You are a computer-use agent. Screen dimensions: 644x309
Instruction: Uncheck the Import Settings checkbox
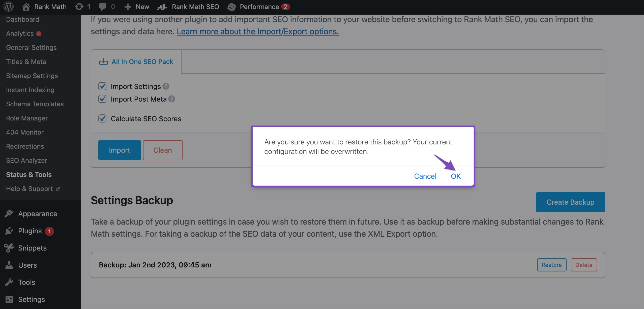[102, 86]
